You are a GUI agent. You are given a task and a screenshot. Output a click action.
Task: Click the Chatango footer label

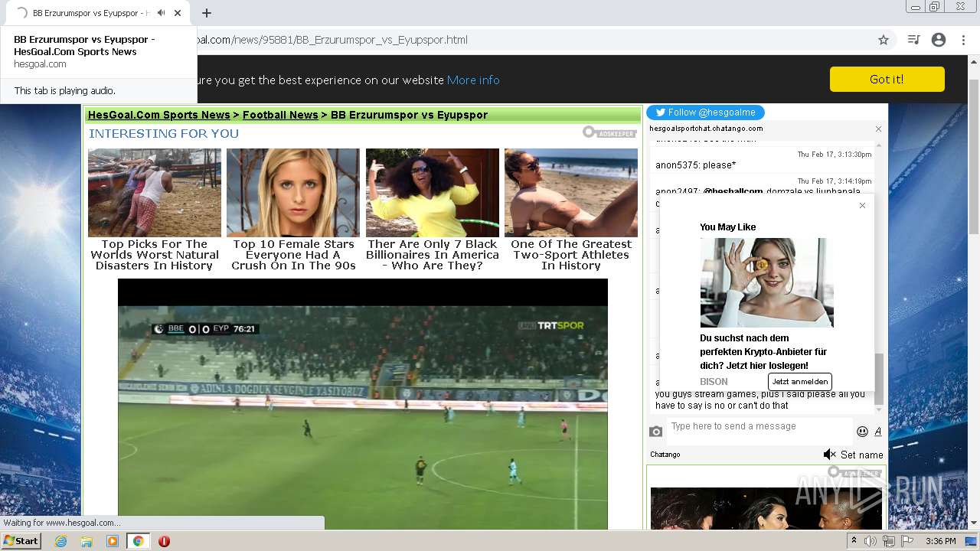point(665,455)
